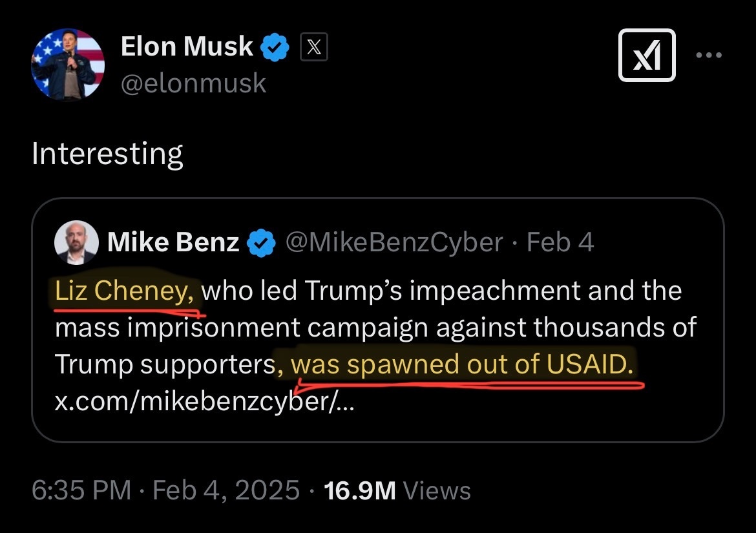Click the X affiliation badge beside Elon Musk
Image resolution: width=756 pixels, height=533 pixels.
click(x=314, y=48)
